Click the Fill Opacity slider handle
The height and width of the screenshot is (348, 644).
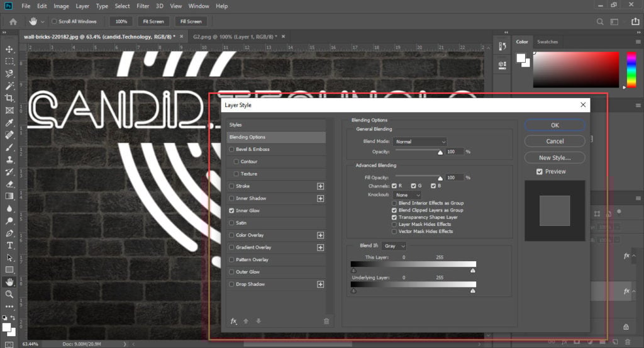(440, 178)
